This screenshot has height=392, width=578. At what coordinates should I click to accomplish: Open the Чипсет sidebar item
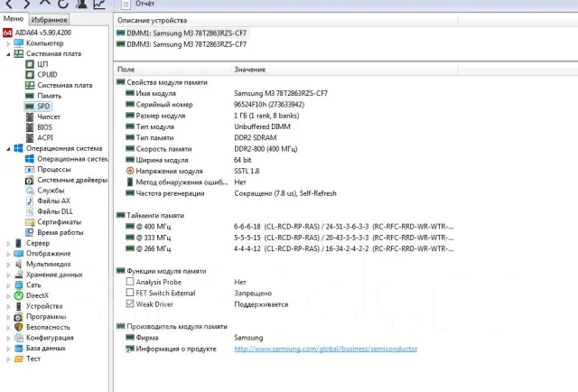pyautogui.click(x=48, y=117)
